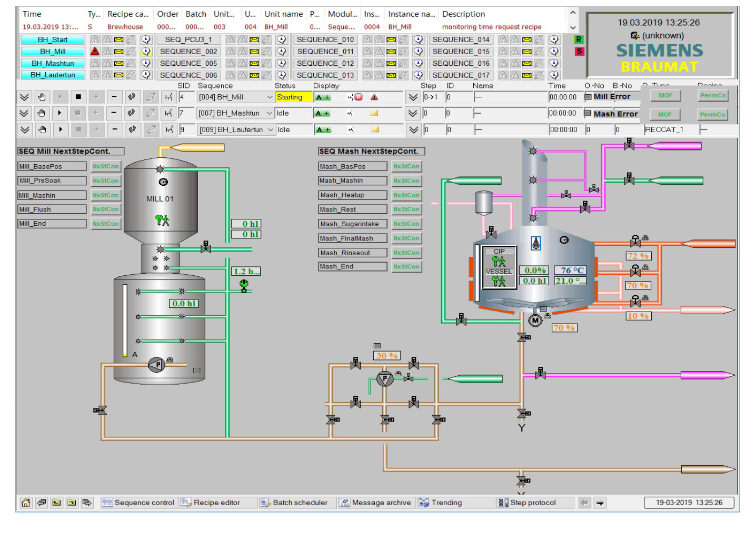Image resolution: width=756 pixels, height=541 pixels.
Task: Click the red alarm icon beside BH_Mill
Action: tap(95, 52)
